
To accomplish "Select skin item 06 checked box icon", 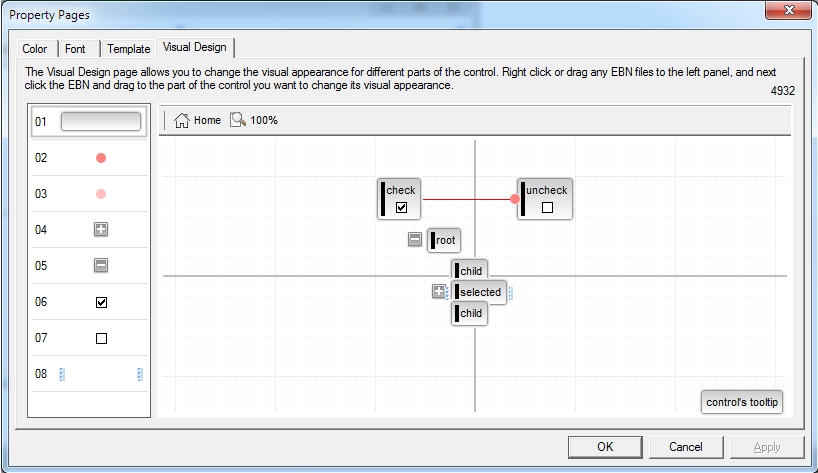I will tap(101, 302).
